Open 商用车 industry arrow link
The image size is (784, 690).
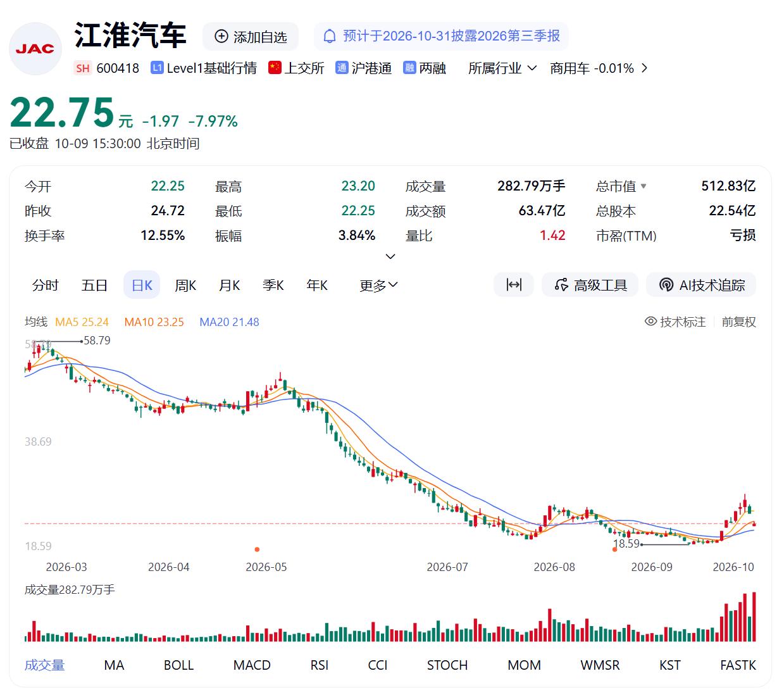tap(644, 68)
